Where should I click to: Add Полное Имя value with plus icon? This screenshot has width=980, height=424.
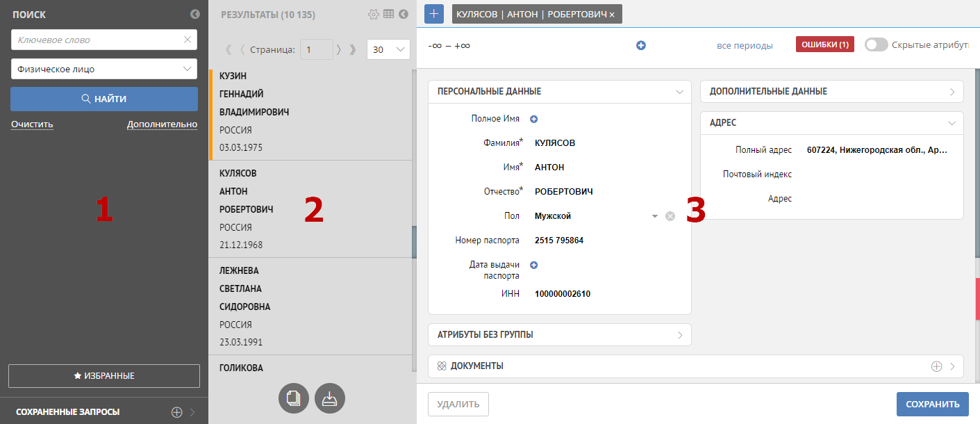[x=534, y=119]
